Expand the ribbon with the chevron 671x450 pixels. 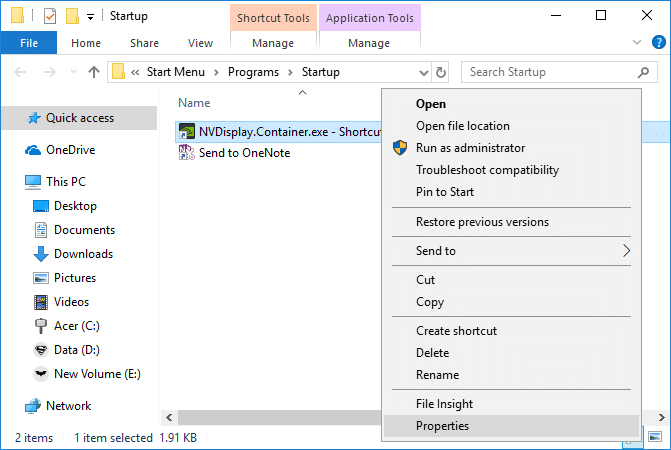[637, 43]
